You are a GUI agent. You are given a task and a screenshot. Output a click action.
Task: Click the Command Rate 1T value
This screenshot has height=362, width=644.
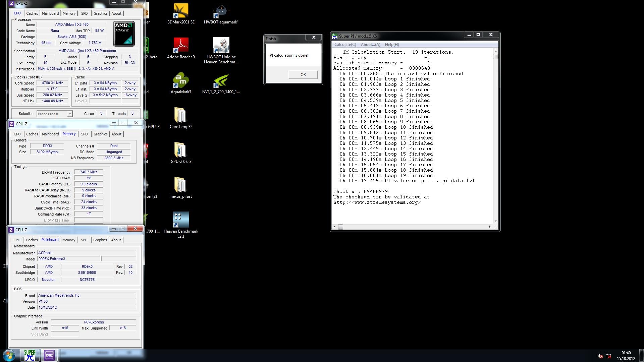tap(89, 214)
